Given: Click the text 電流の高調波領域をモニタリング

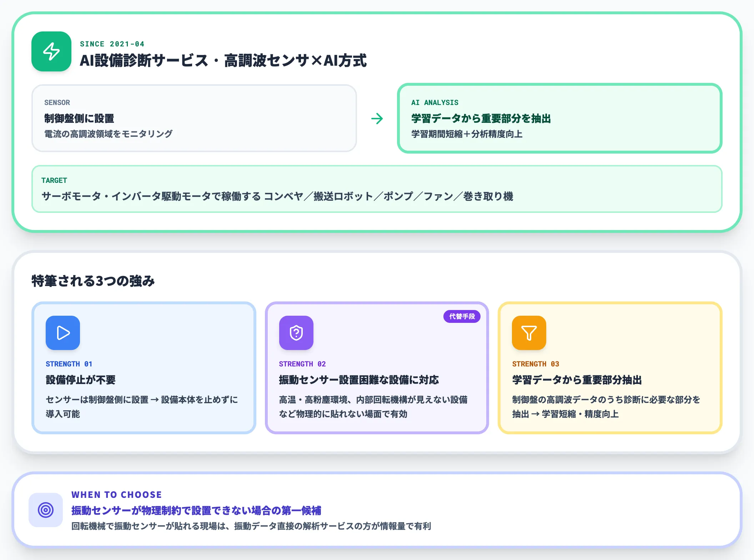Looking at the screenshot, I should click(x=108, y=134).
